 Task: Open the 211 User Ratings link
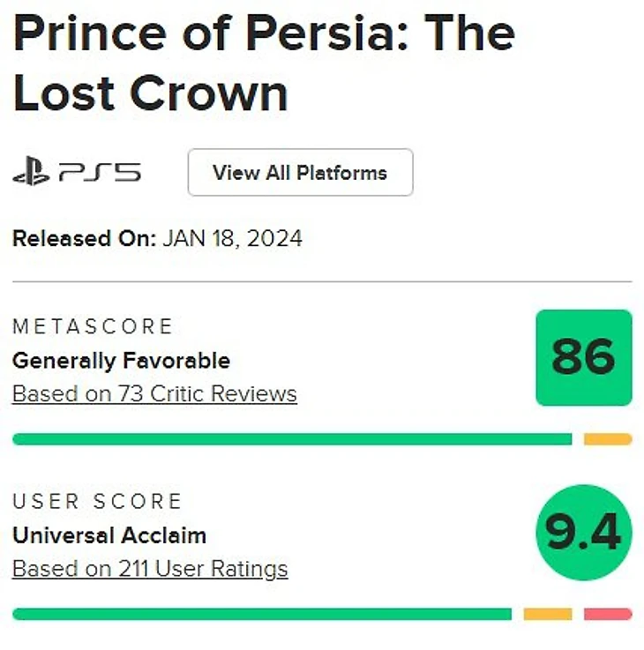[x=150, y=569]
